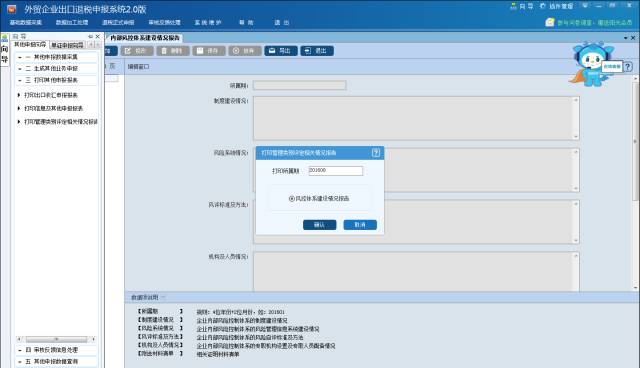This screenshot has width=640, height=368.
Task: Open the 基础数据采集 menu
Action: [x=26, y=22]
